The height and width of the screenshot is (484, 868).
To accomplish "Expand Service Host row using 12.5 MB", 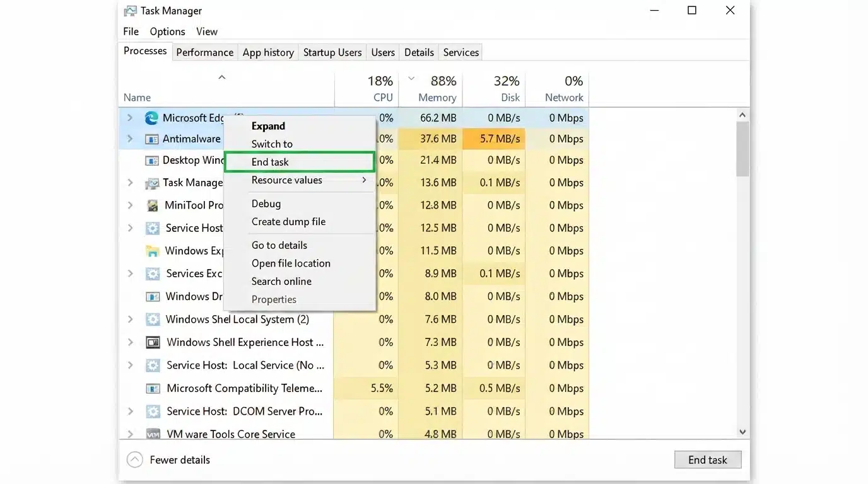I will coord(130,228).
